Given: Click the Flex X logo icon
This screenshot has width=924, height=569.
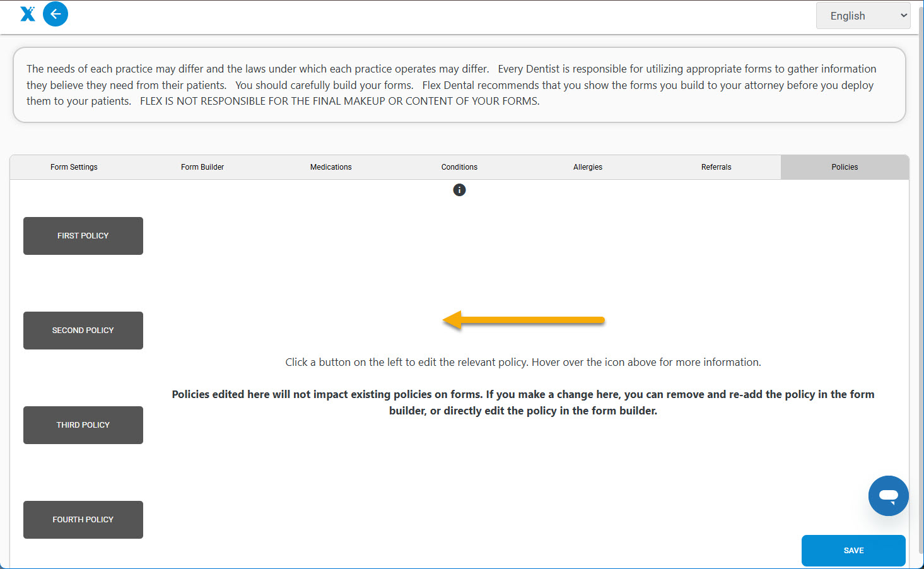Looking at the screenshot, I should pos(28,14).
